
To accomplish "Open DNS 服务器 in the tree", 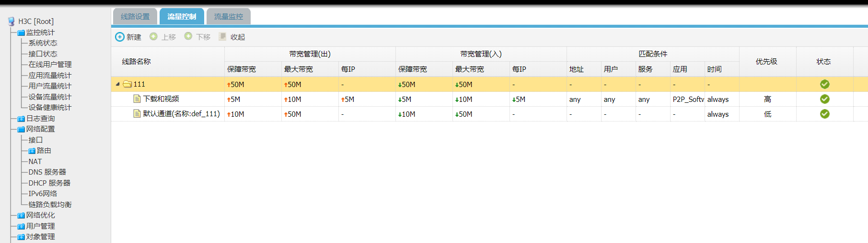I will 47,172.
